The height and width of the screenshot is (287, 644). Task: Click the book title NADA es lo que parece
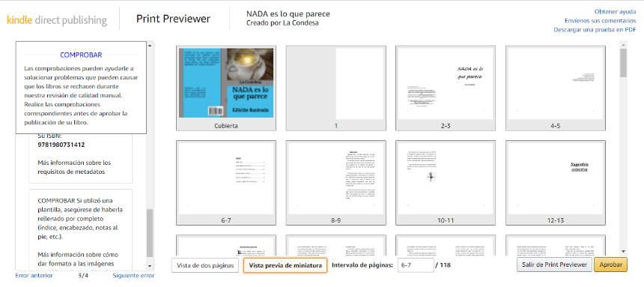click(288, 14)
